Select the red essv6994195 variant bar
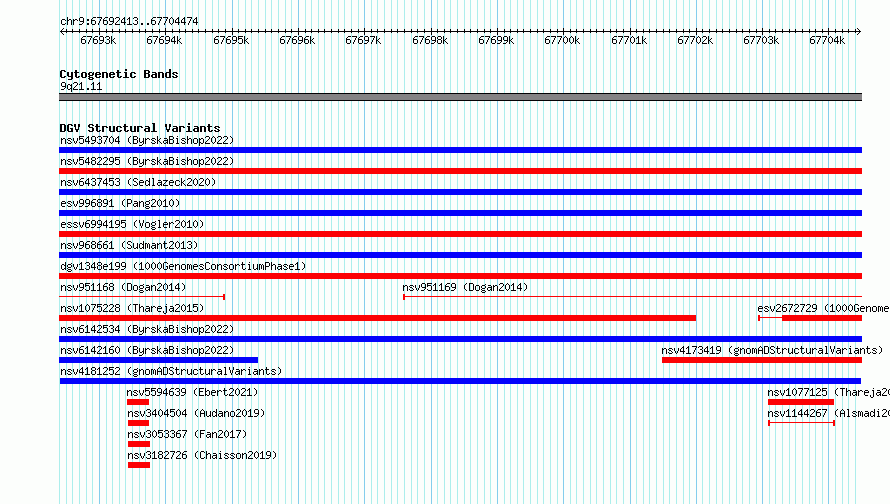The image size is (890, 504). click(x=460, y=234)
